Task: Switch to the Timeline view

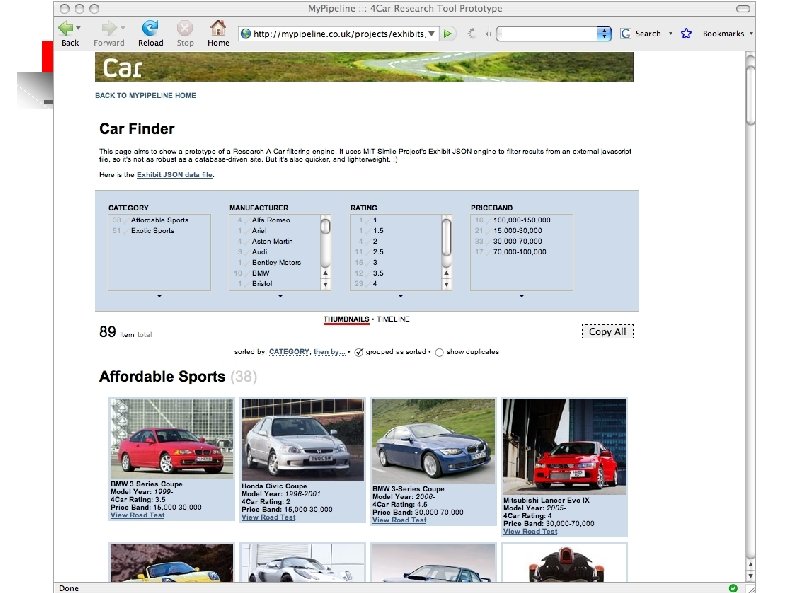Action: (x=393, y=319)
